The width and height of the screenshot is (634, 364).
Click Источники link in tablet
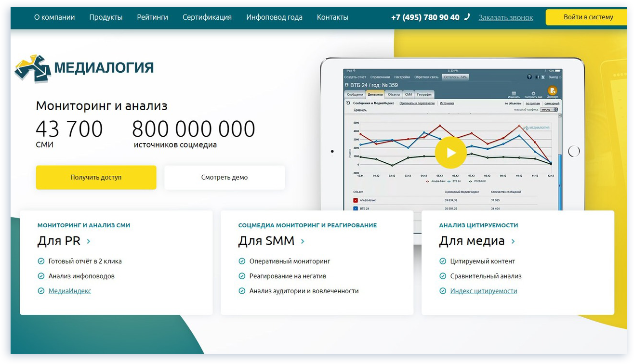[x=447, y=103]
